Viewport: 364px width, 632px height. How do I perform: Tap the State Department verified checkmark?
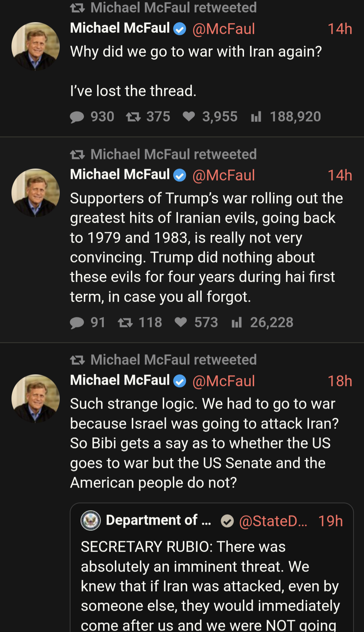point(227,521)
